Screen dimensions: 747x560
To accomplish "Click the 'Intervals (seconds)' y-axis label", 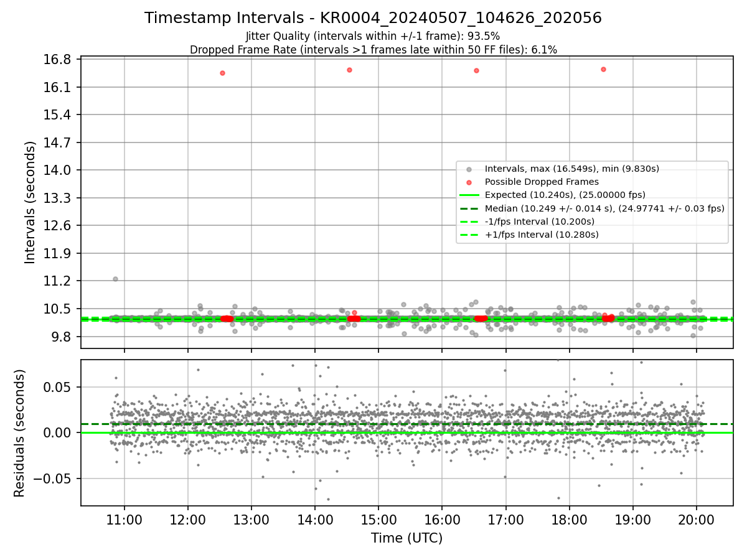I will pos(30,202).
